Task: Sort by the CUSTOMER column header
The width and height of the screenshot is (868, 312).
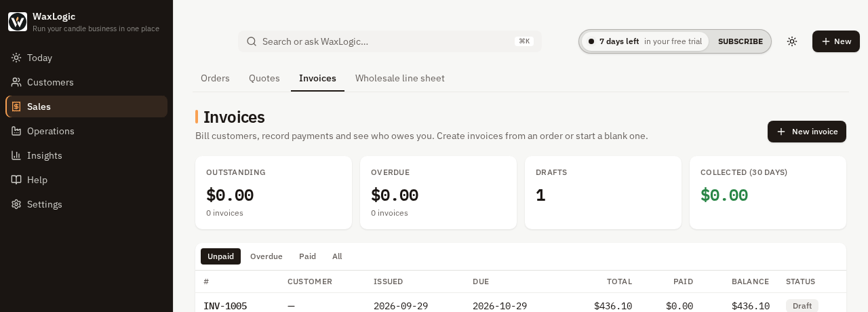Action: coord(310,281)
